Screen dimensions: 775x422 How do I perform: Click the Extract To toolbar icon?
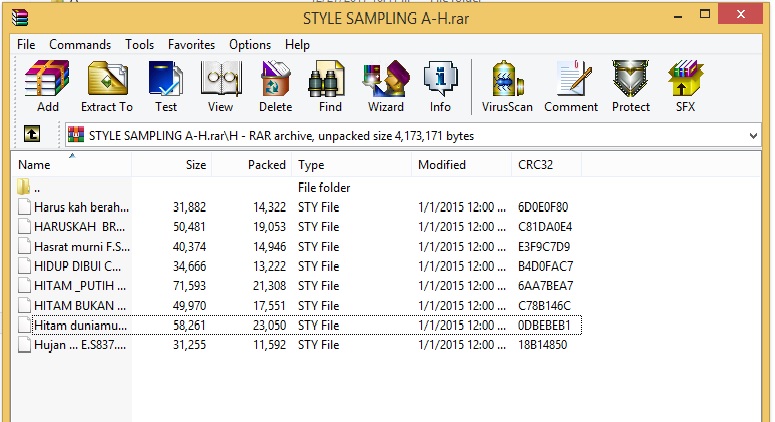coord(106,85)
